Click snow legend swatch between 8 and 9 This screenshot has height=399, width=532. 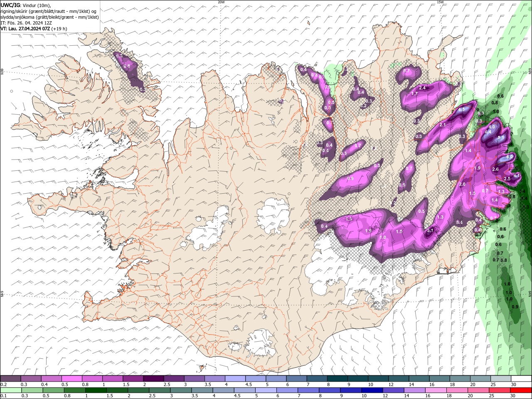pos(337,379)
